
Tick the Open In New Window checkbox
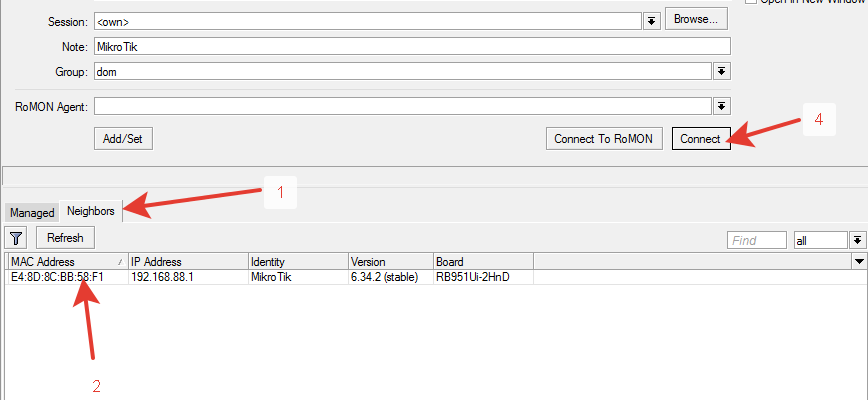pos(751,2)
